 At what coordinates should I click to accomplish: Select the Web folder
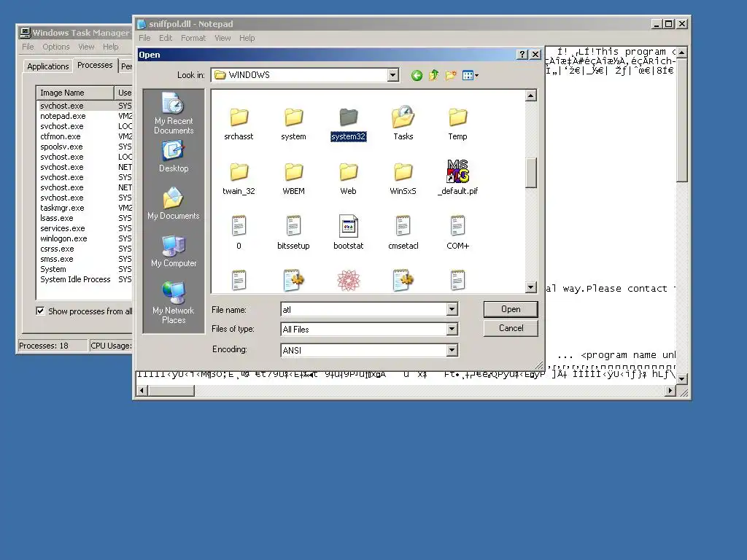[348, 179]
